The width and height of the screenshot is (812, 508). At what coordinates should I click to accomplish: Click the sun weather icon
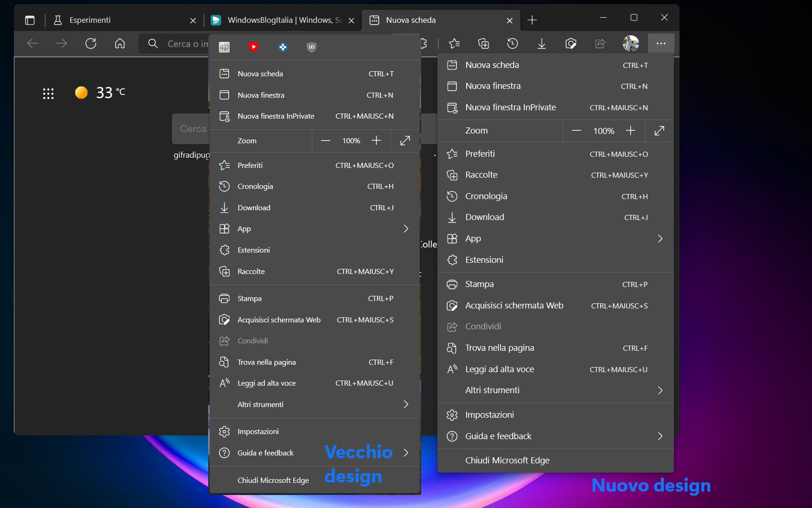[x=81, y=93]
